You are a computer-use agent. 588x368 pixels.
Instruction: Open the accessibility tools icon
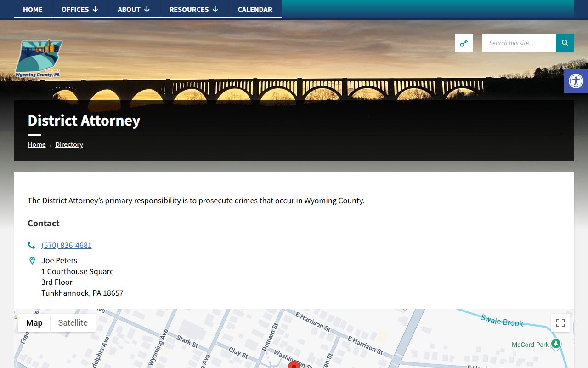click(x=576, y=81)
